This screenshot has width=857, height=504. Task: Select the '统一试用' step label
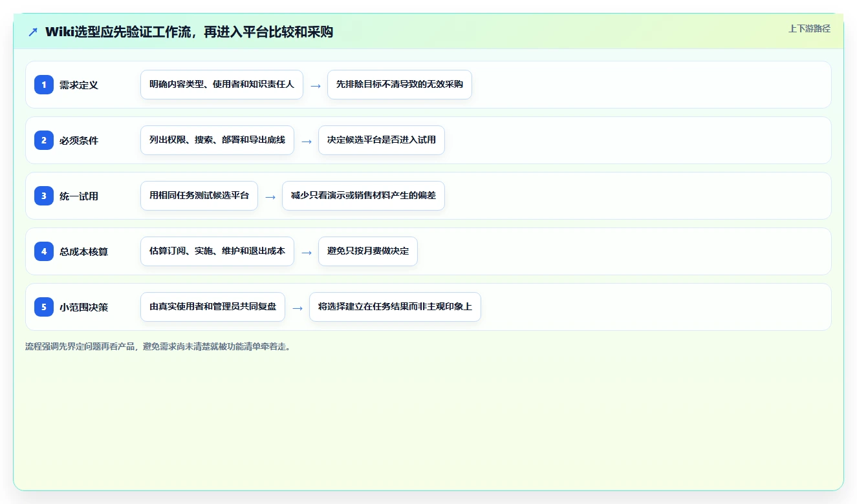click(79, 196)
